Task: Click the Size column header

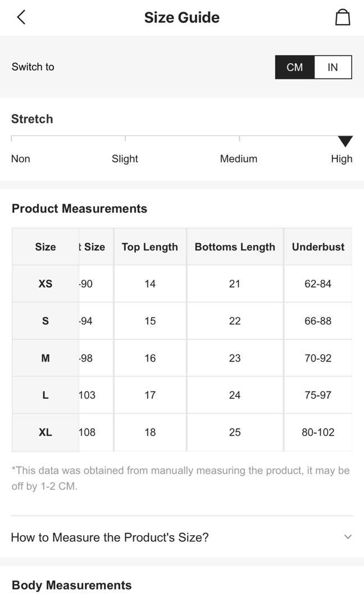Action: click(x=46, y=247)
